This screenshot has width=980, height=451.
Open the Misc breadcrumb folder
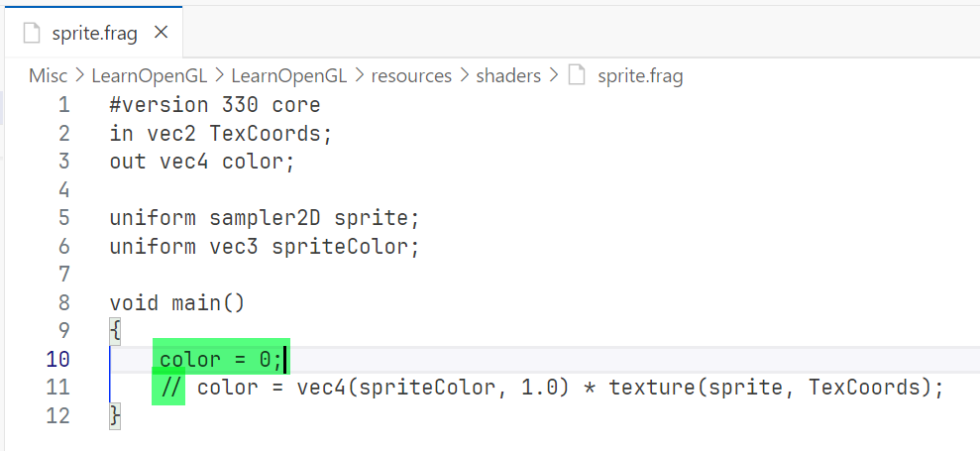(x=48, y=75)
